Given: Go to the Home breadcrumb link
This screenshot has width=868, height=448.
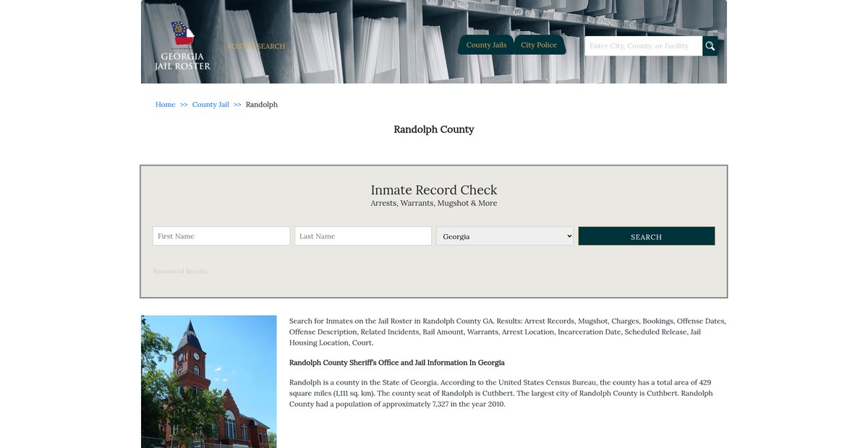Looking at the screenshot, I should tap(165, 105).
